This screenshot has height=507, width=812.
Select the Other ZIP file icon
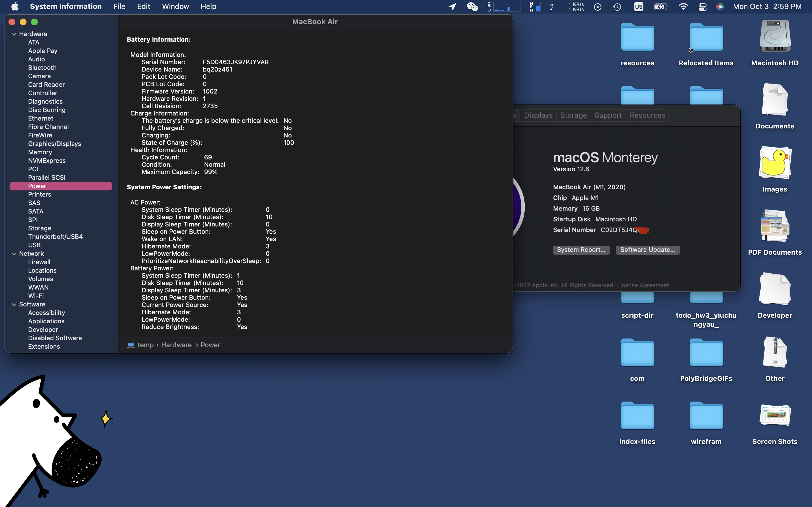[x=775, y=352]
